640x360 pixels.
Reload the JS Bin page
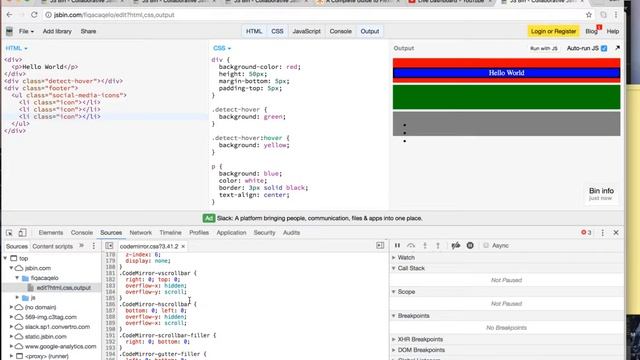coord(34,15)
